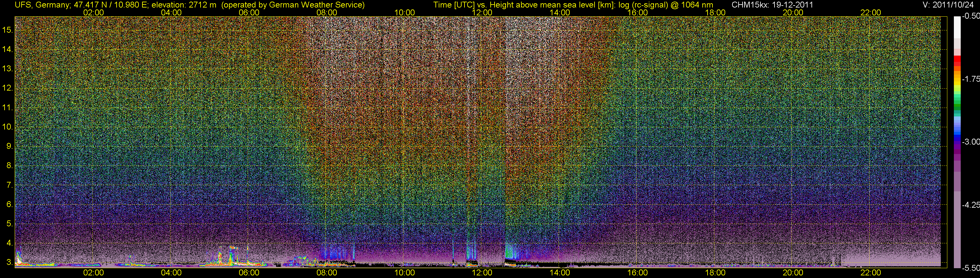The height and width of the screenshot is (278, 980).
Task: Click the text 'operated by German Weather Service'
Action: [293, 5]
